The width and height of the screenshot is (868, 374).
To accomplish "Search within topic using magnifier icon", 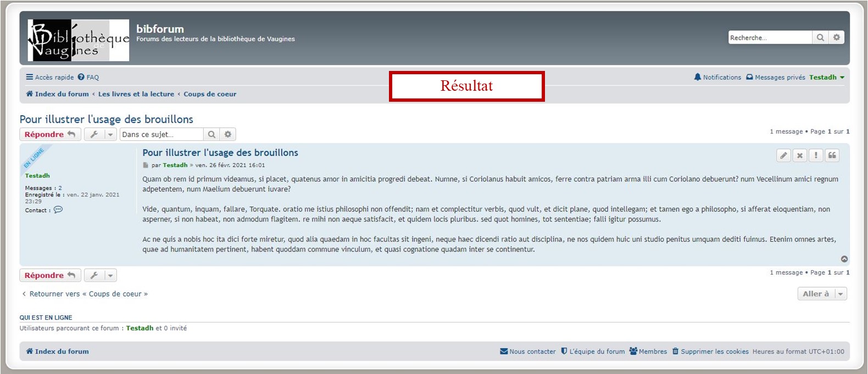I will point(212,134).
